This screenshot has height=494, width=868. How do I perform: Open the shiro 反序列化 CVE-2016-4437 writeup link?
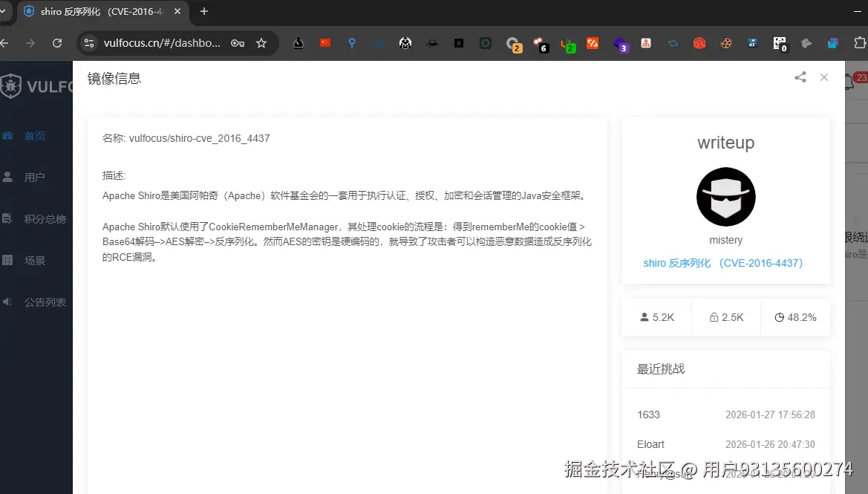click(722, 263)
